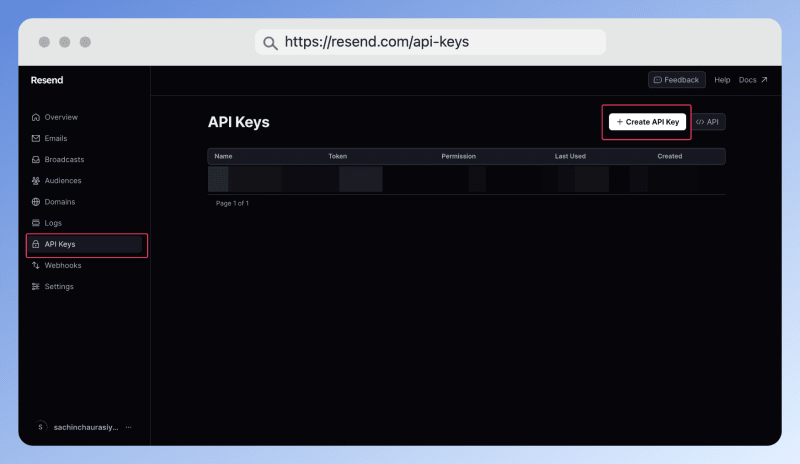Open the Overview sidebar label
This screenshot has width=800, height=464.
pyautogui.click(x=61, y=117)
